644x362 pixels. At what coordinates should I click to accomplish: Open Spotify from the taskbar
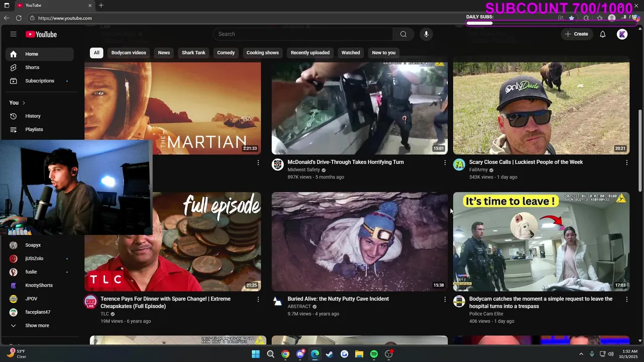(374, 354)
